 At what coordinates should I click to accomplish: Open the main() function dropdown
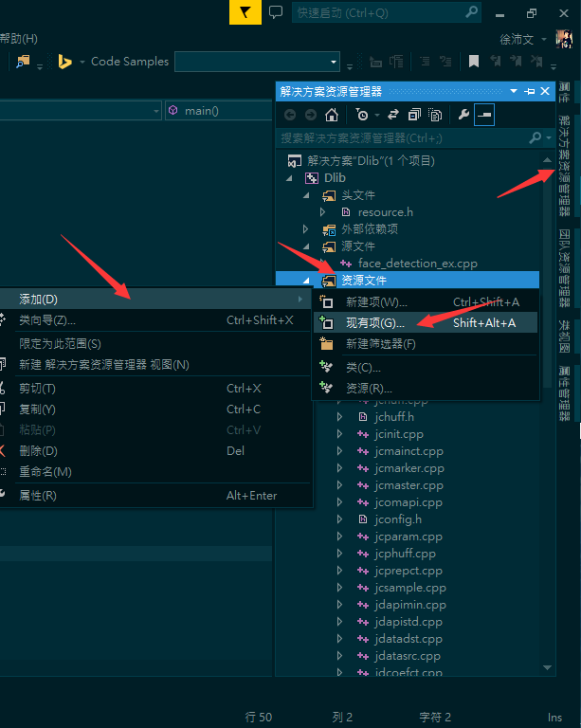point(218,111)
